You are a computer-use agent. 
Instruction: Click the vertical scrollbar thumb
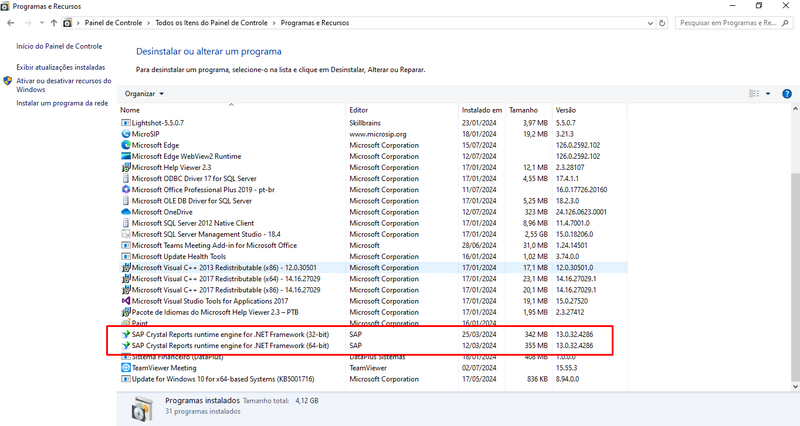coord(795,277)
